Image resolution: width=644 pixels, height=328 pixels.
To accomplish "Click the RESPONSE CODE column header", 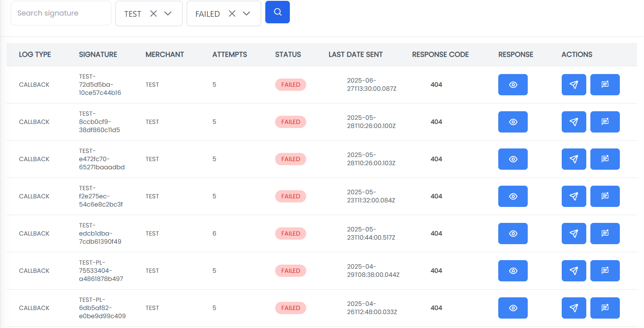I will pos(441,54).
